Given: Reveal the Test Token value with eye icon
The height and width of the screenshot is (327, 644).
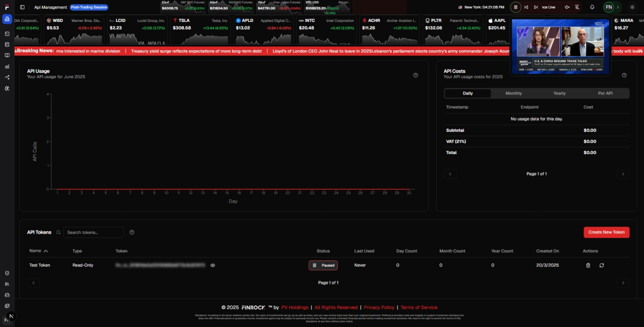Looking at the screenshot, I should [x=213, y=265].
